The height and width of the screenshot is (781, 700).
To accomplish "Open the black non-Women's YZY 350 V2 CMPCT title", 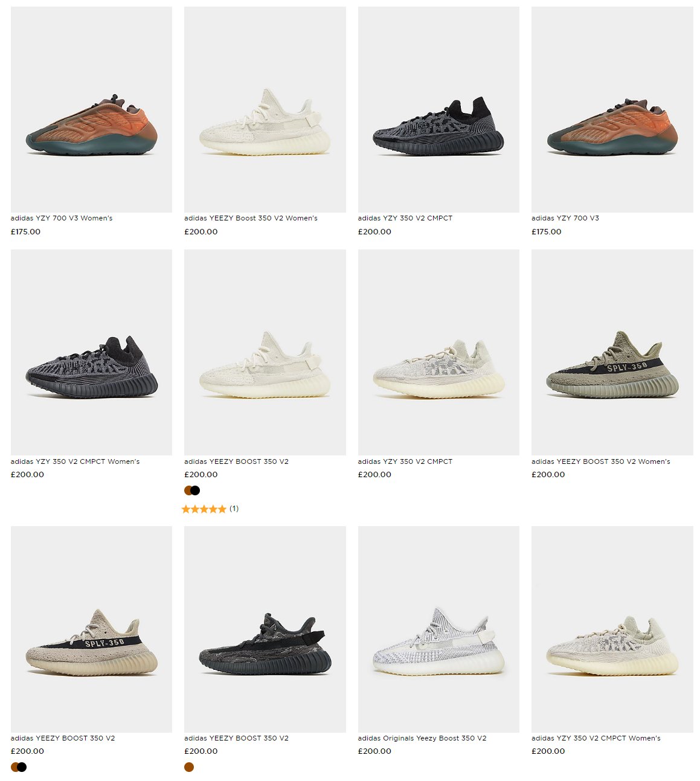I will tap(405, 218).
